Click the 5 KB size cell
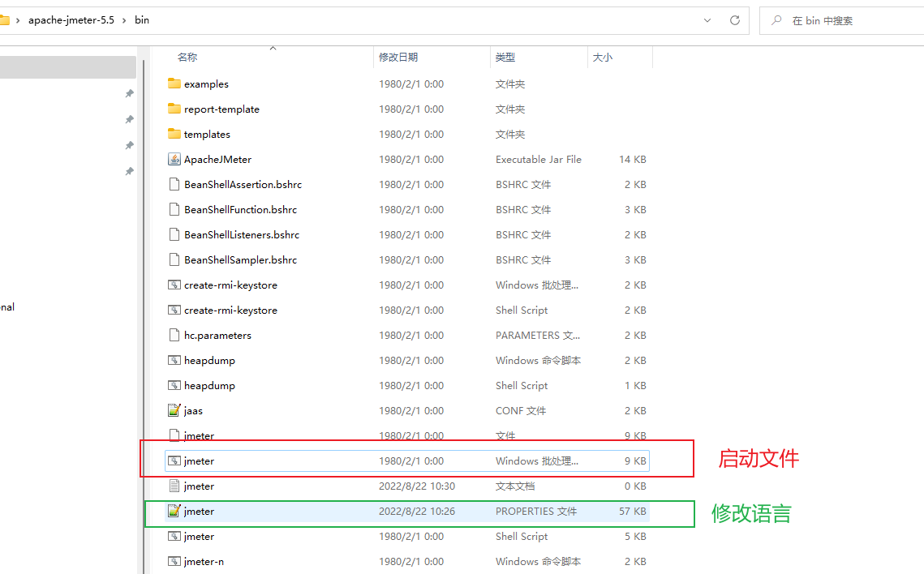The width and height of the screenshot is (924, 574). click(x=636, y=537)
